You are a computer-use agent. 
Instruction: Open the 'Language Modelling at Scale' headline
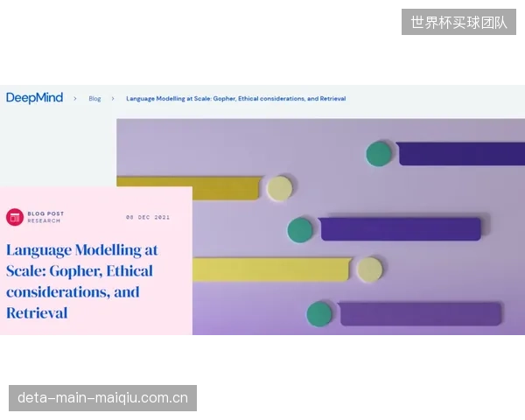coord(82,282)
